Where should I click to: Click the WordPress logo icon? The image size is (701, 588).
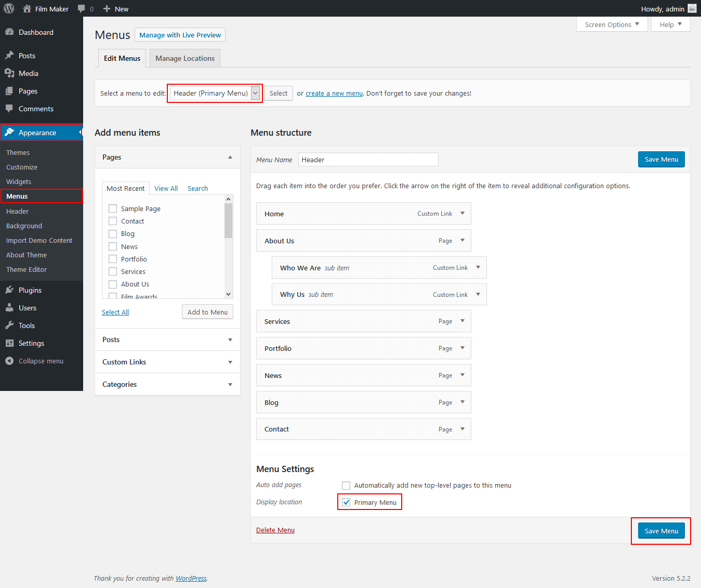(9, 8)
